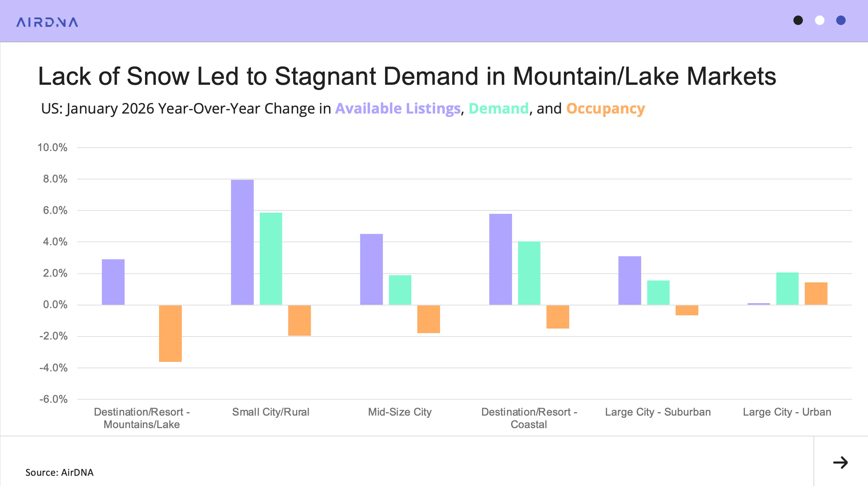Go to next slide with arrow icon
This screenshot has width=868, height=486.
click(x=840, y=462)
